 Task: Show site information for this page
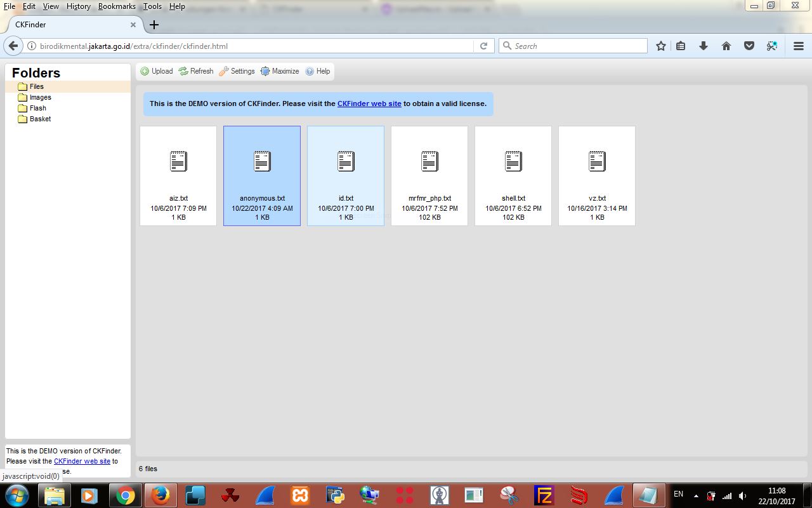tap(32, 46)
